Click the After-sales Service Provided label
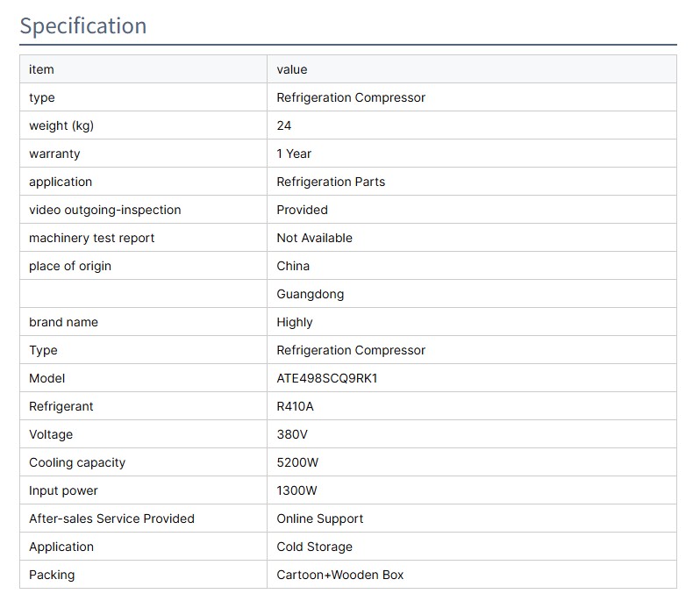Image resolution: width=700 pixels, height=608 pixels. (111, 519)
